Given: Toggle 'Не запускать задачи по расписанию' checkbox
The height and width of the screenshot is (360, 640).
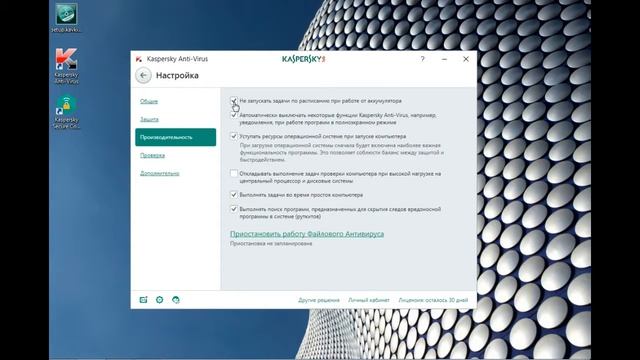Looking at the screenshot, I should coord(234,100).
